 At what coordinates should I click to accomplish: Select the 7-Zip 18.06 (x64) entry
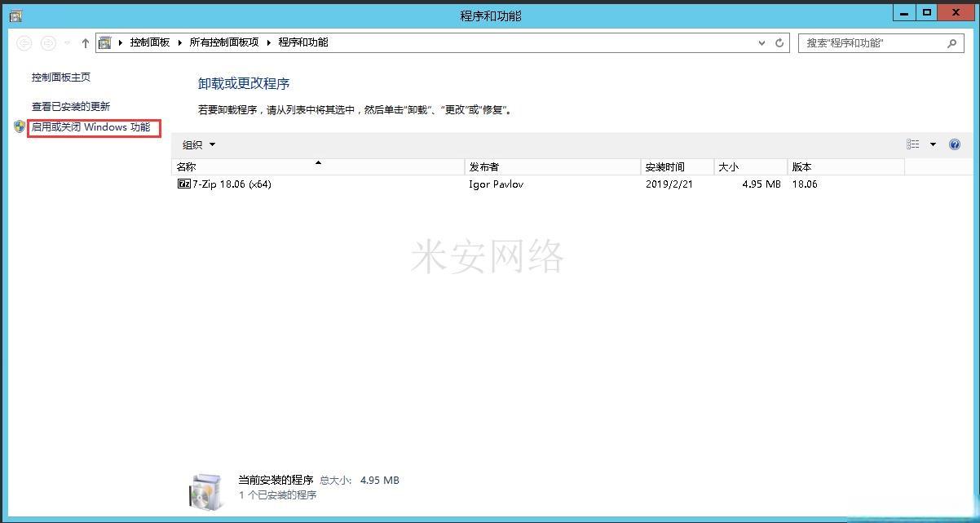click(232, 184)
